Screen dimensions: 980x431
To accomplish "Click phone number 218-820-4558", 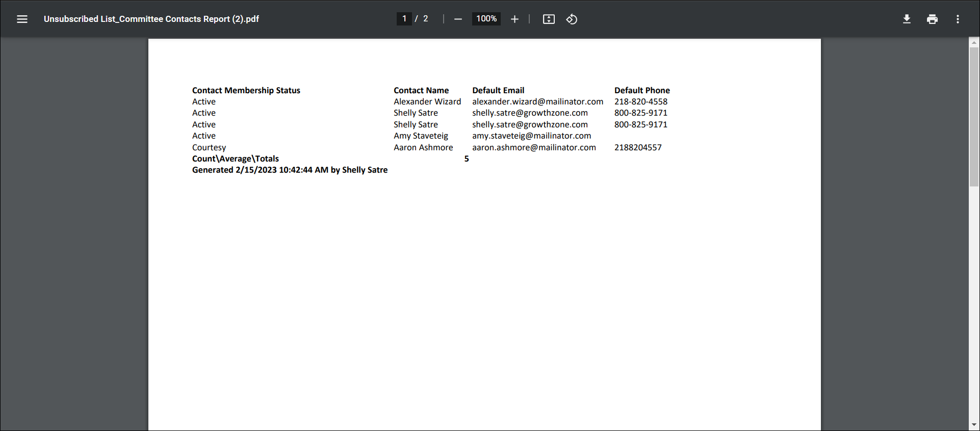I will [641, 101].
